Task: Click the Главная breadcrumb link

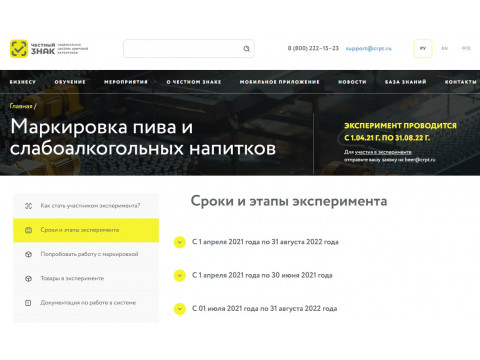Action: 21,106
